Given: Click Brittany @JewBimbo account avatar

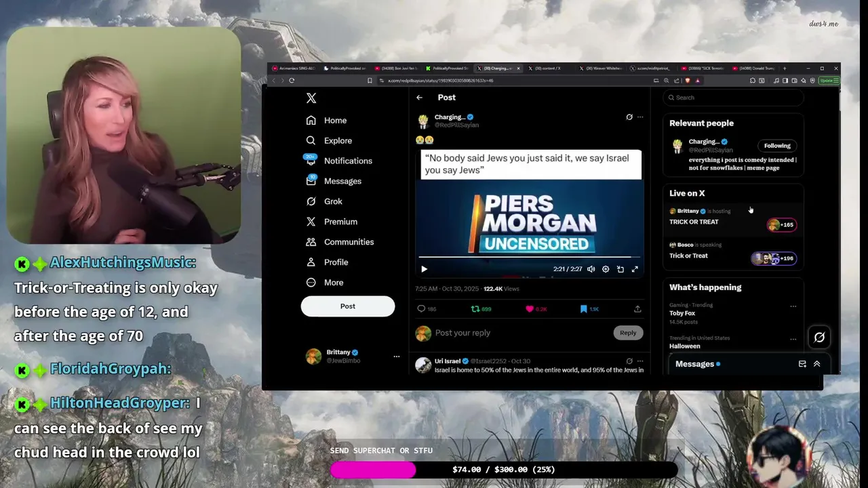Looking at the screenshot, I should pos(313,357).
